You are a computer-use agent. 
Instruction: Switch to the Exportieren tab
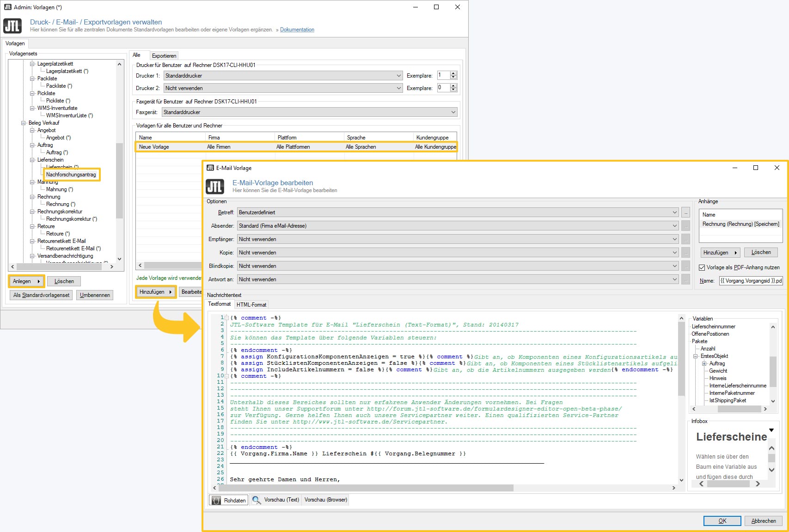coord(164,56)
